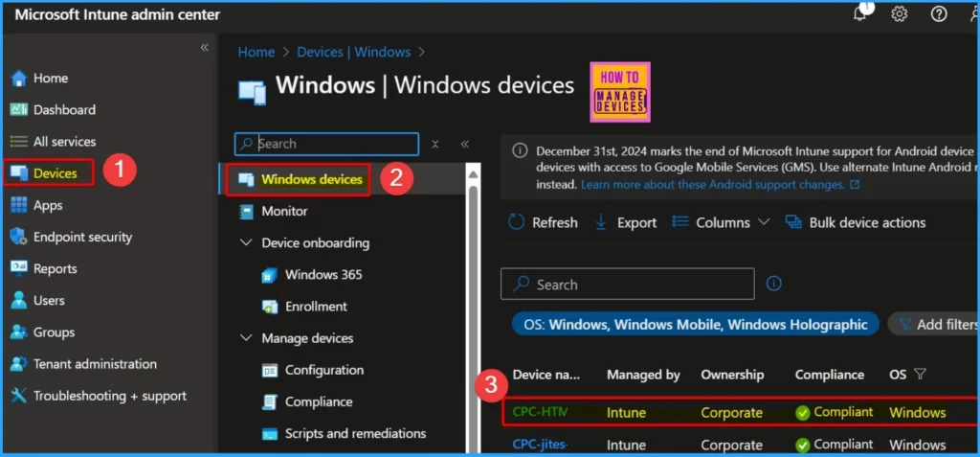Open the CPC-HTM device link

(540, 412)
